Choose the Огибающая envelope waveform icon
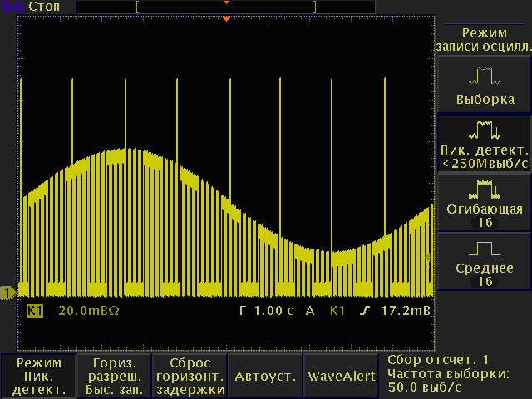Image resolution: width=532 pixels, height=399 pixels. tap(484, 189)
